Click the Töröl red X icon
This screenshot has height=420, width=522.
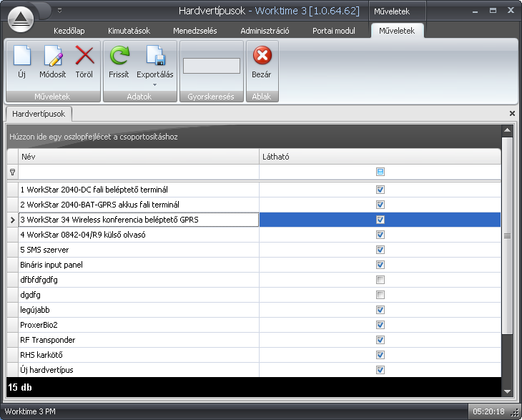84,55
